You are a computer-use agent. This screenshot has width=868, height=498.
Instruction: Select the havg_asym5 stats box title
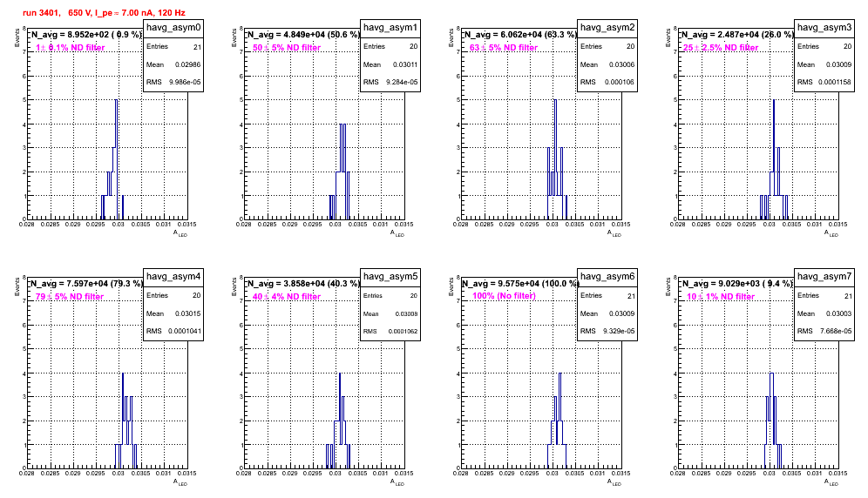tap(390, 277)
